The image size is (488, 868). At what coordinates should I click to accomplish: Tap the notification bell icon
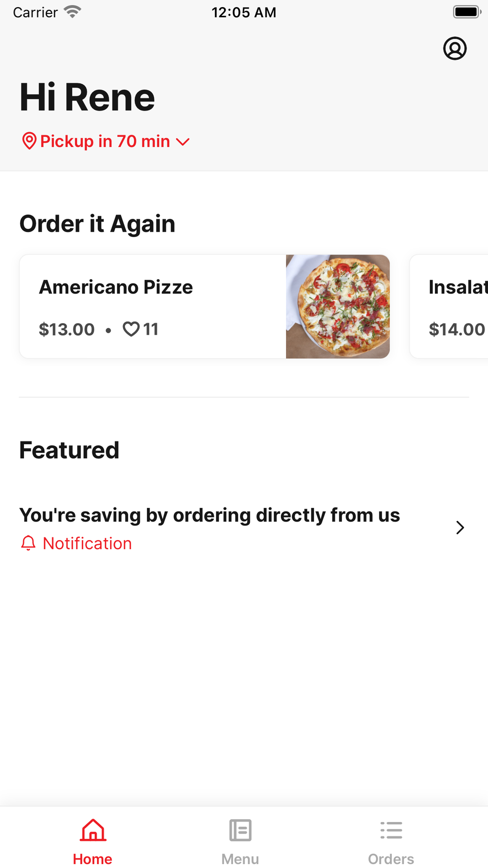click(28, 543)
